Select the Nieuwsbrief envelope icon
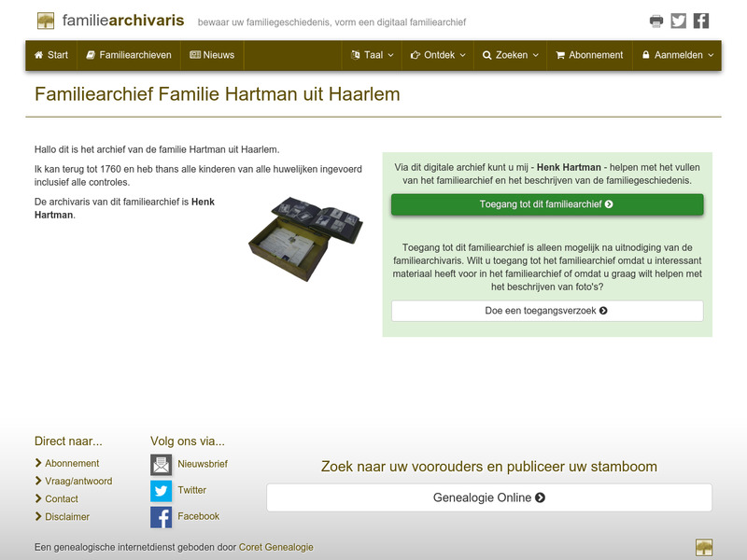This screenshot has height=560, width=747. [161, 463]
